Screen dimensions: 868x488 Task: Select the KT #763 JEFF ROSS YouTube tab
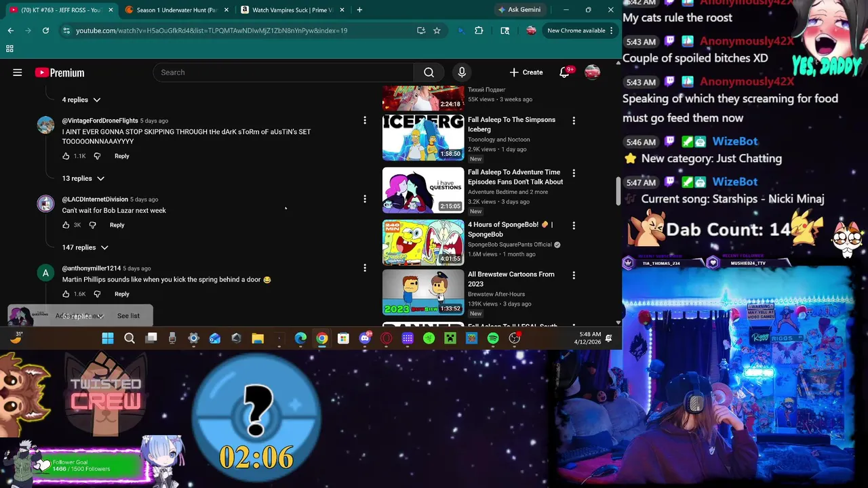point(60,10)
